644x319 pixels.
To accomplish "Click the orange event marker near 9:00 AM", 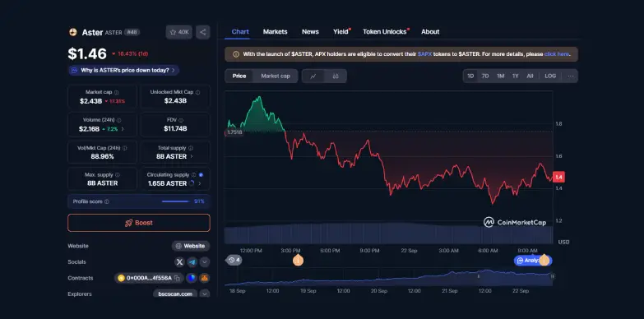I will (x=544, y=260).
